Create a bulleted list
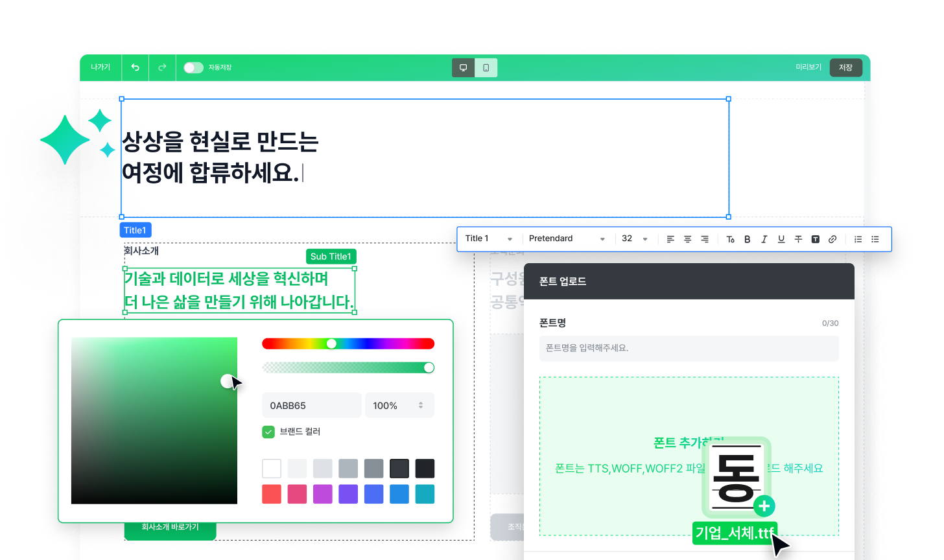 point(875,239)
